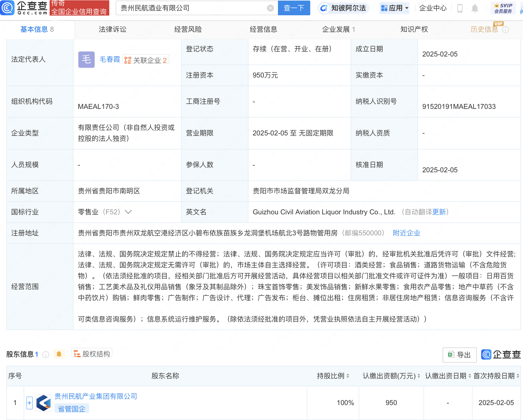The image size is (523, 420).
Task: Expand the shareholder row with the plus icon
Action: (x=29, y=403)
